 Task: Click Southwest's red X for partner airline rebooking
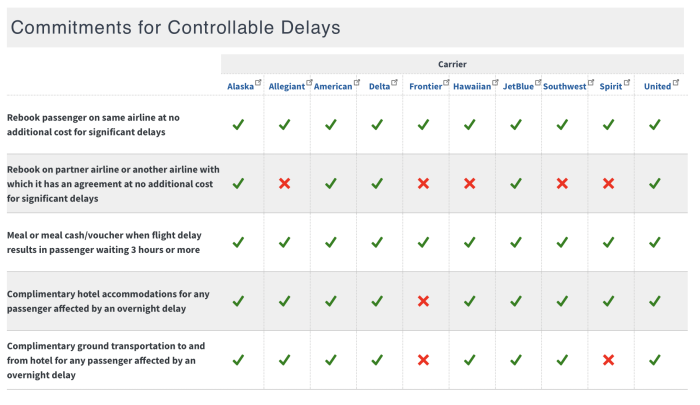[x=562, y=184]
